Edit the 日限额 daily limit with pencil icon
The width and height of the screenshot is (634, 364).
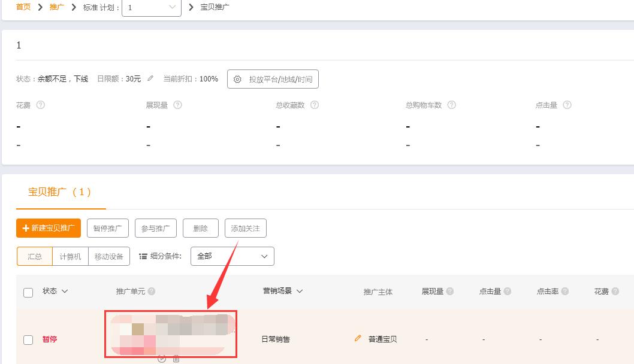click(150, 78)
